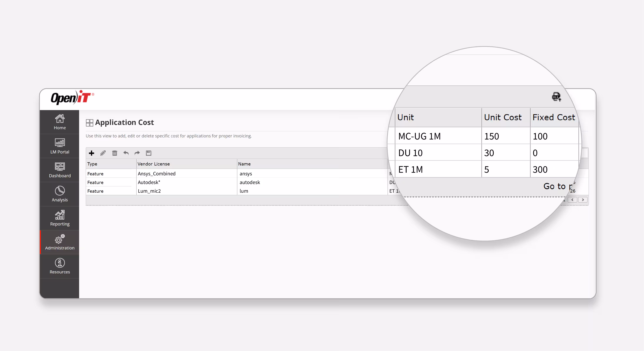Go to the next page

(x=583, y=200)
